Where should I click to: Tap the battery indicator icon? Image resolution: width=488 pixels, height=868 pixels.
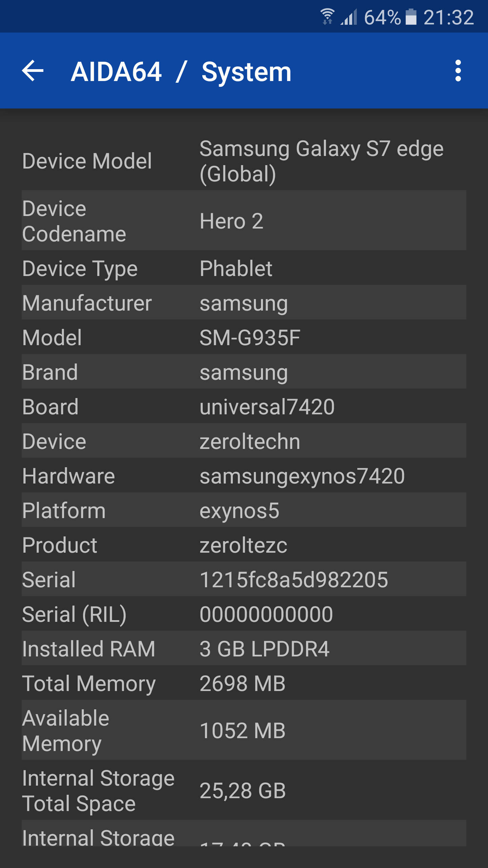[411, 17]
